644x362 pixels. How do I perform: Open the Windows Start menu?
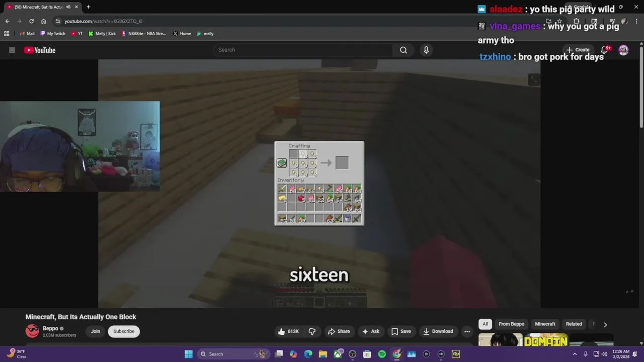coord(188,354)
